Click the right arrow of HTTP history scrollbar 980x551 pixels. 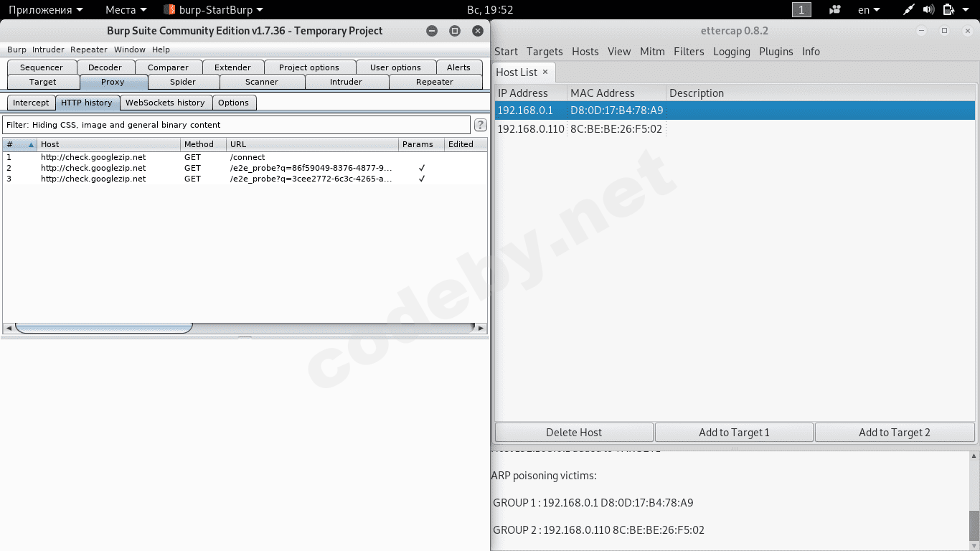coord(481,328)
